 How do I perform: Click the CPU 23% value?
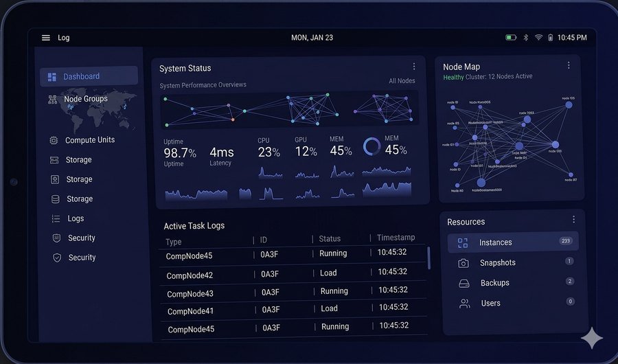(268, 152)
